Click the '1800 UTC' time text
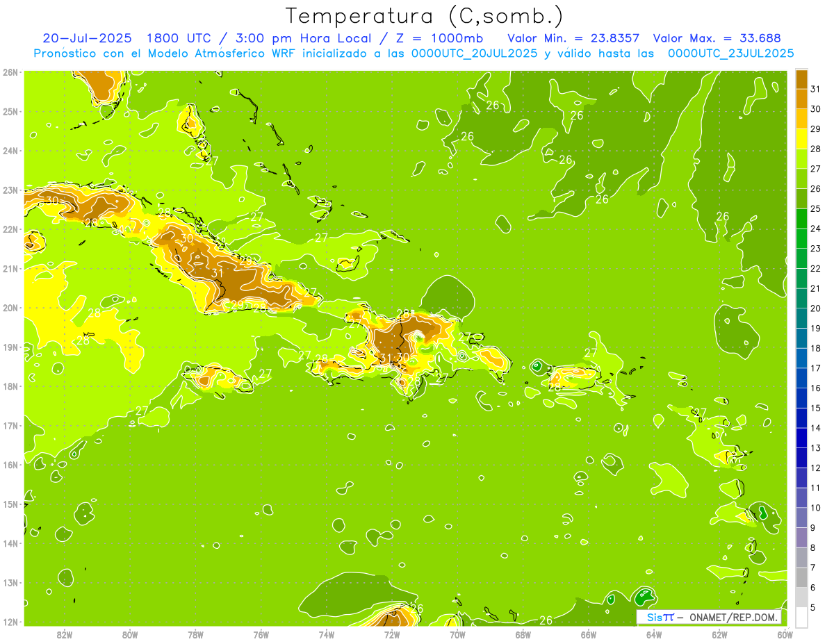The width and height of the screenshot is (834, 644). [180, 38]
